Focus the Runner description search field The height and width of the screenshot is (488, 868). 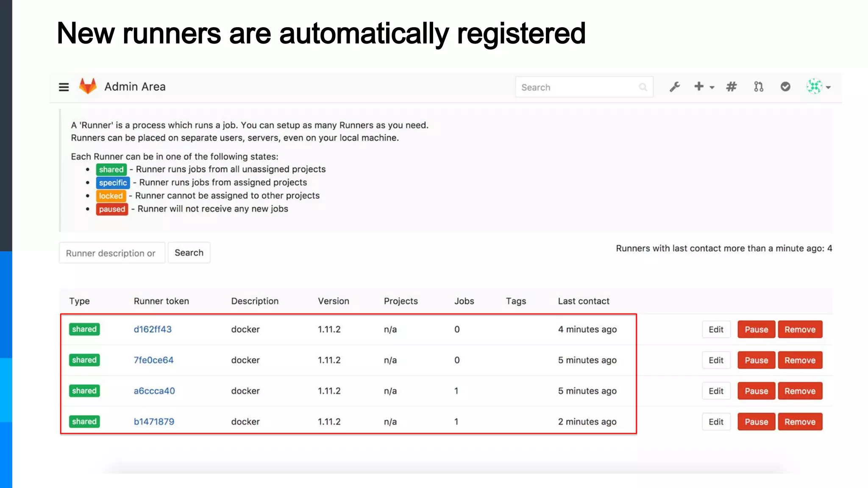[112, 253]
